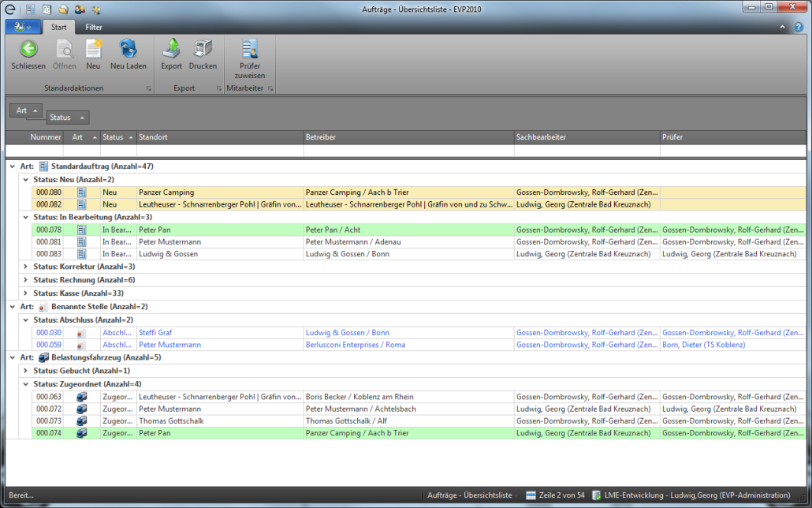Select order 000.083 Ludwig & Gossen
Screen dimensions: 812x508
pyautogui.click(x=419, y=254)
